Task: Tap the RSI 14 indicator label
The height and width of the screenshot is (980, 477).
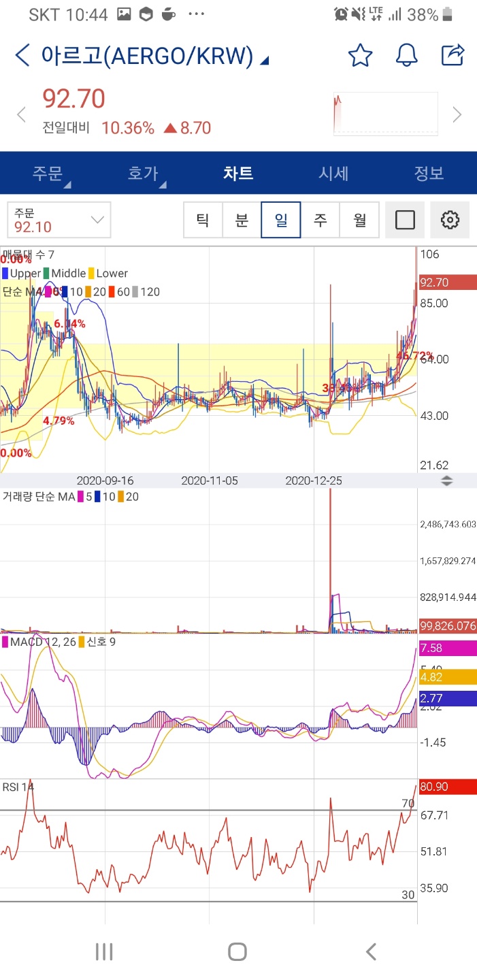Action: click(18, 787)
